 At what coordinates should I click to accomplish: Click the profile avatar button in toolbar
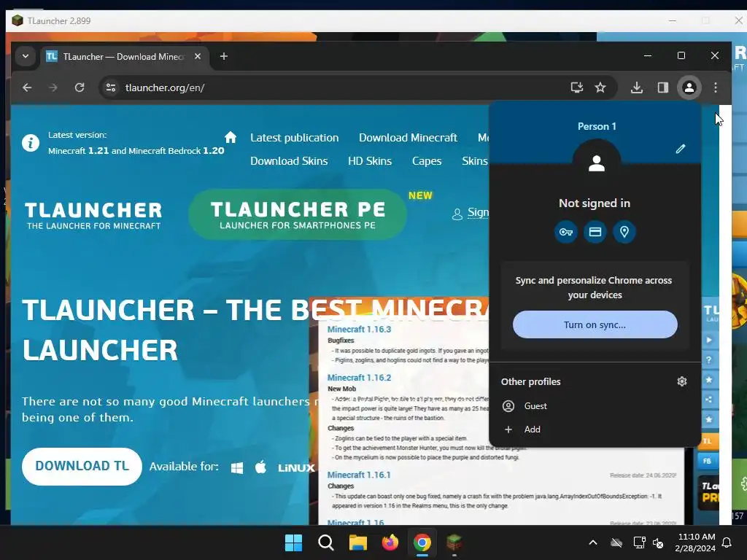(x=689, y=87)
